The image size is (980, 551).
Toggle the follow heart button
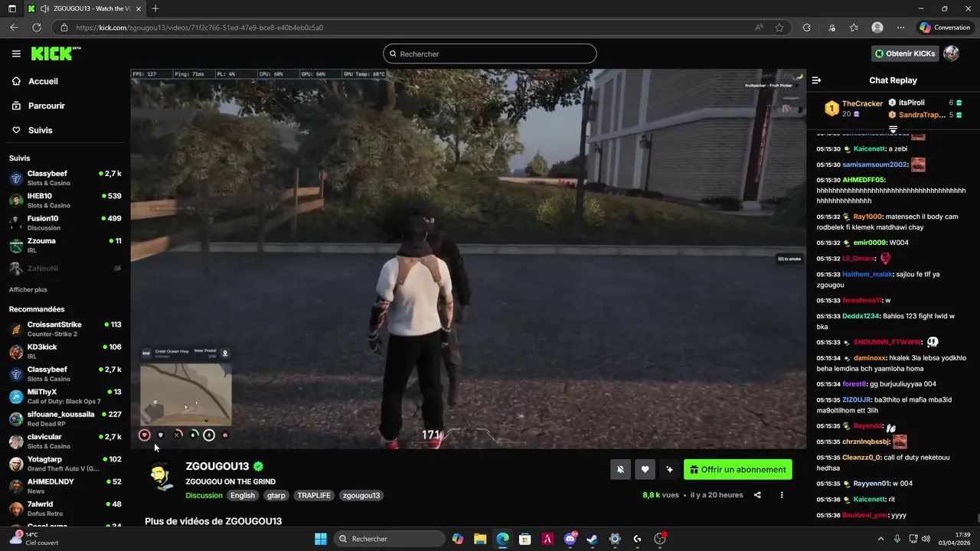[645, 469]
